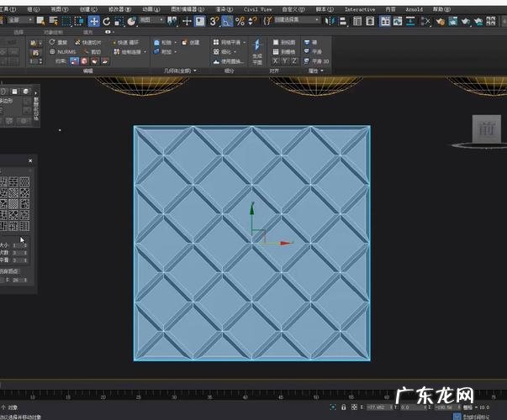Expand the 几何体(全部) ribbon panel
The width and height of the screenshot is (507, 420).
[x=181, y=71]
